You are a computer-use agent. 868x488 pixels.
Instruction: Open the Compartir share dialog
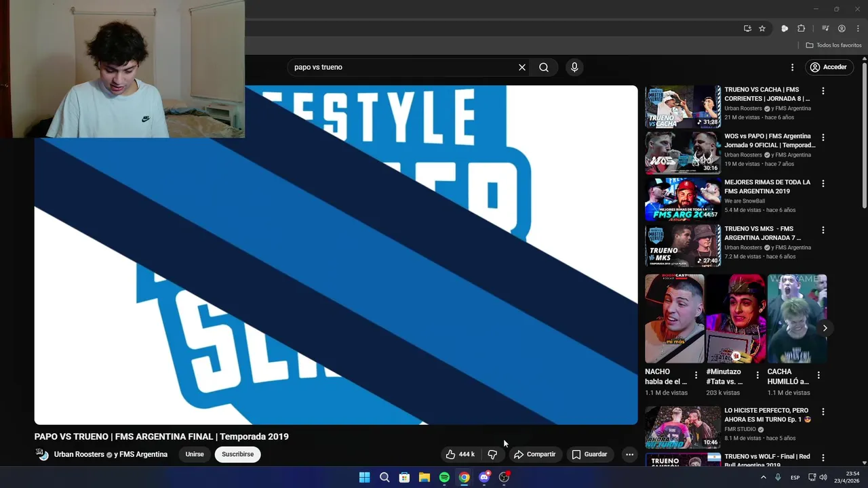pos(534,454)
